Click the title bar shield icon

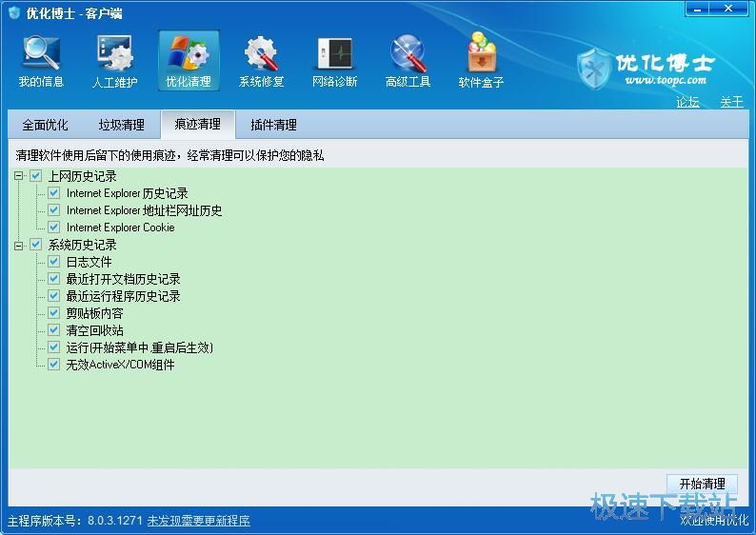(x=14, y=12)
